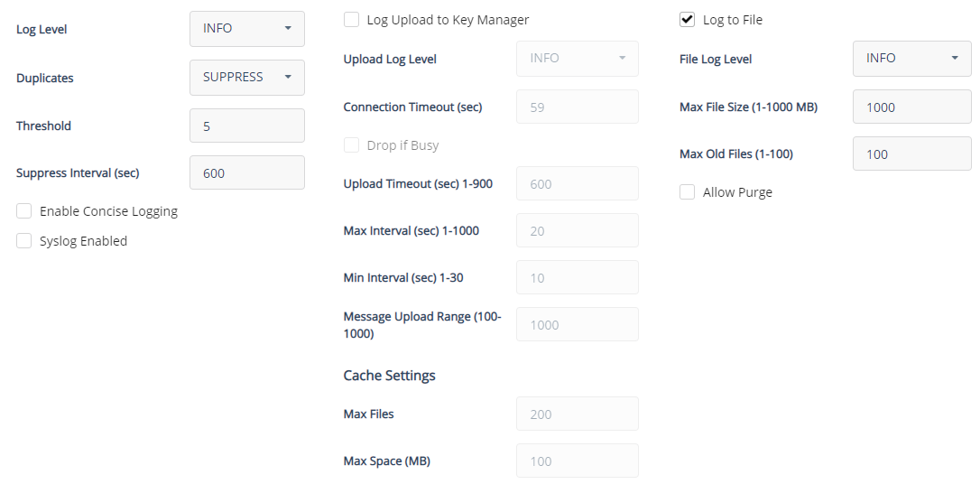Open the File Log Level dropdown

[x=911, y=59]
